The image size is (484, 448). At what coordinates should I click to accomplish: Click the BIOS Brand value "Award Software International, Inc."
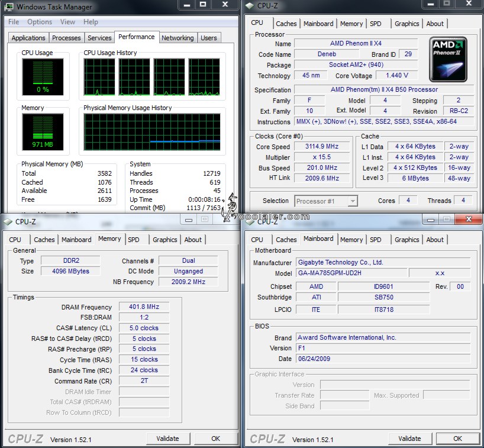click(383, 338)
